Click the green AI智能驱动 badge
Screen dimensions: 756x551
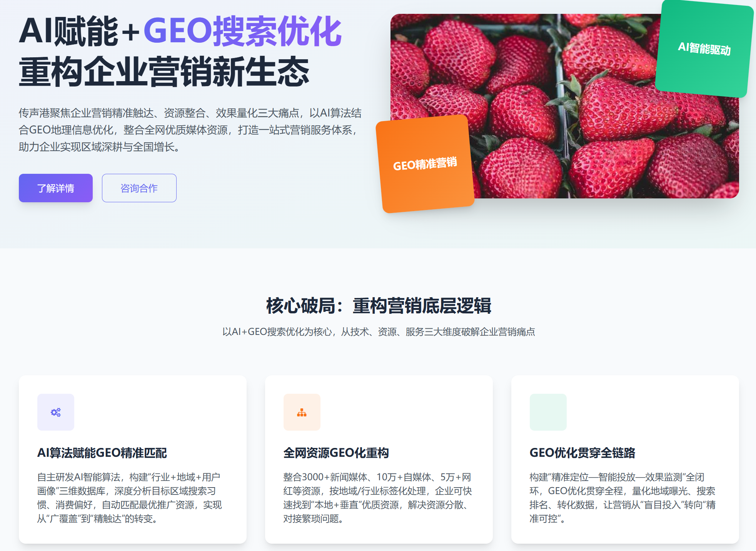(x=704, y=48)
